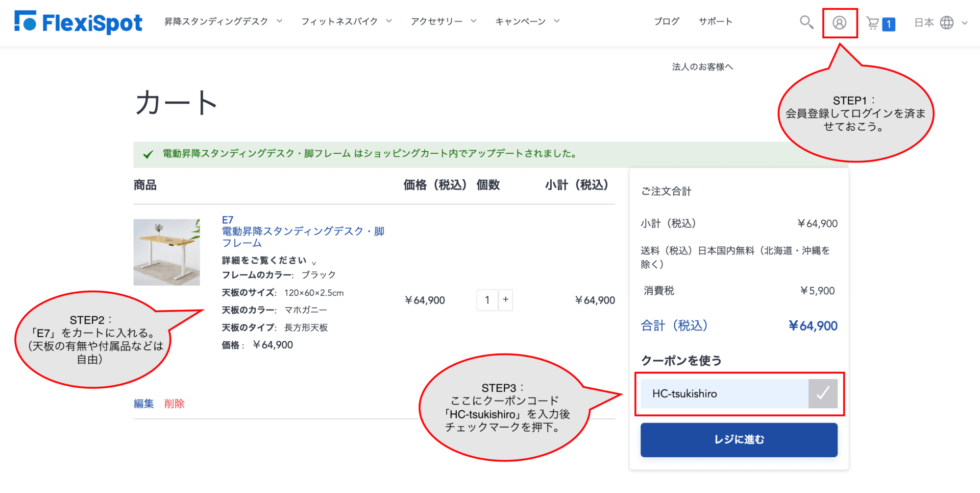Click the 天板のカラー value マホガニー

tap(306, 310)
